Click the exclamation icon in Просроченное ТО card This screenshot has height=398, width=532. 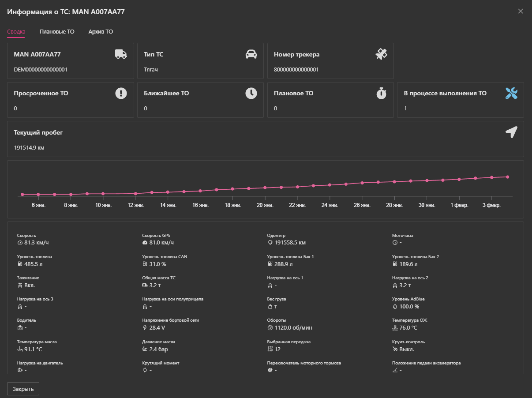(121, 93)
